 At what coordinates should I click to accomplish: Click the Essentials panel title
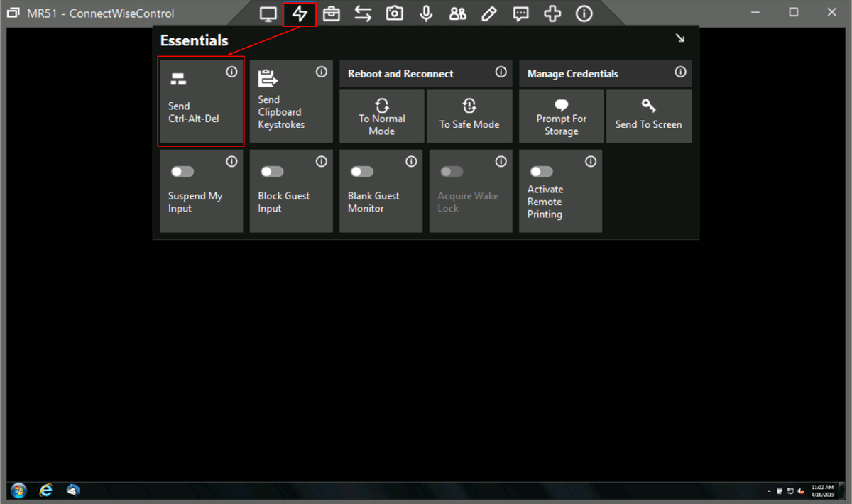click(x=195, y=41)
